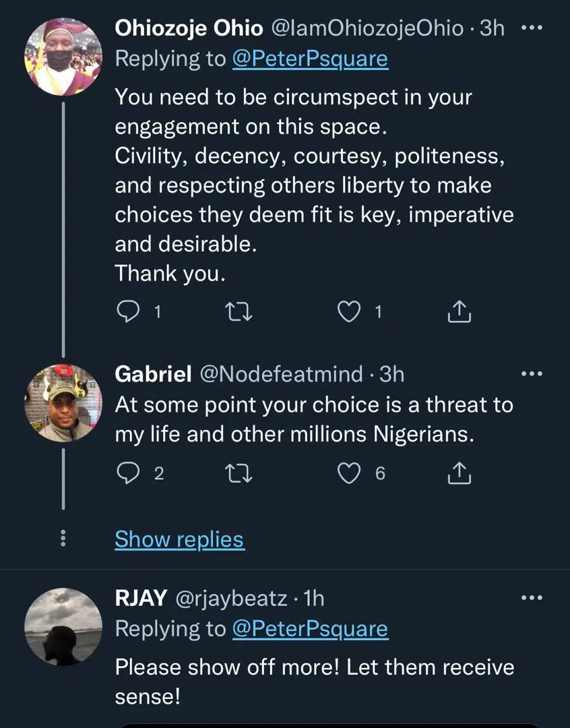The image size is (570, 728).
Task: View RJAY's profile picture
Action: [x=63, y=626]
